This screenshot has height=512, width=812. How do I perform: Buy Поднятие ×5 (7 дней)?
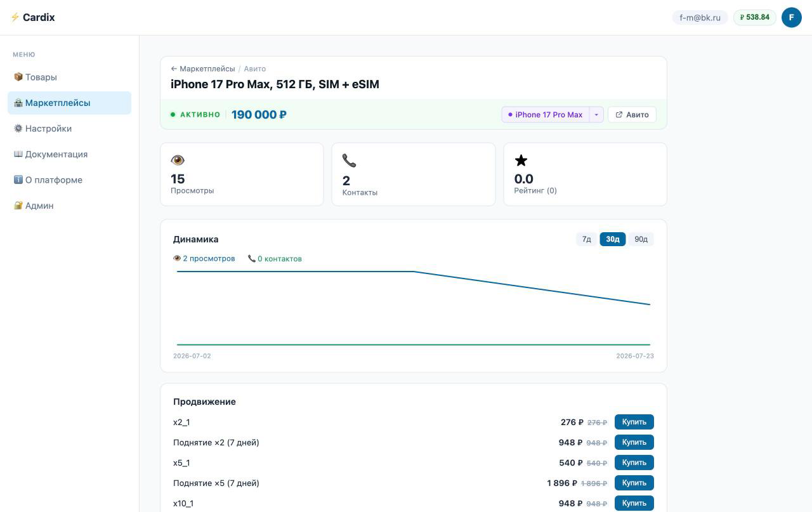pos(634,483)
